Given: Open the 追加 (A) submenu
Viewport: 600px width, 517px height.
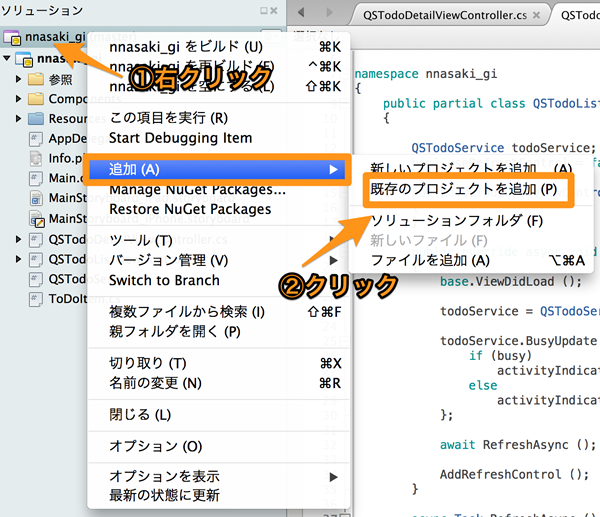Looking at the screenshot, I should pos(218,170).
